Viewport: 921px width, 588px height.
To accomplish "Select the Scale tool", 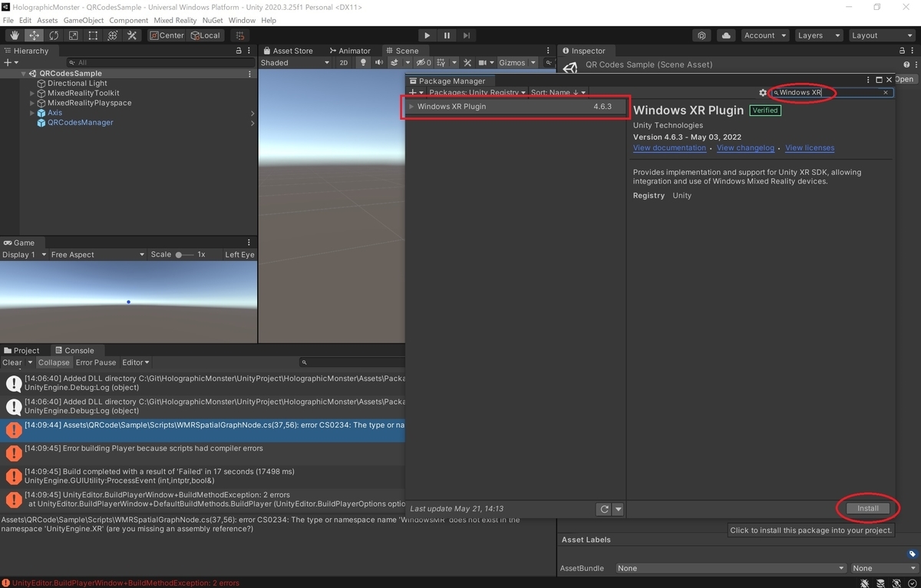I will tap(74, 35).
